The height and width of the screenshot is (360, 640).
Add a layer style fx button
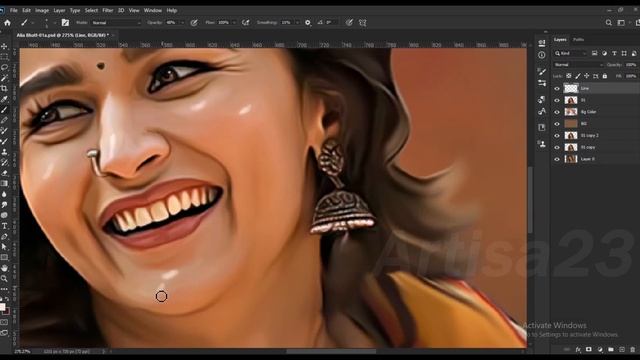[x=578, y=349]
